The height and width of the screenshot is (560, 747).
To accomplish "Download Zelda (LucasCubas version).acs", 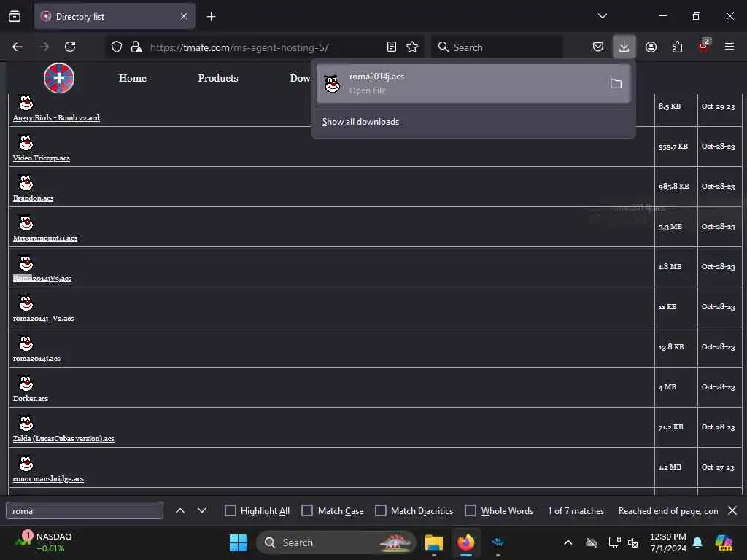I will coord(64,438).
